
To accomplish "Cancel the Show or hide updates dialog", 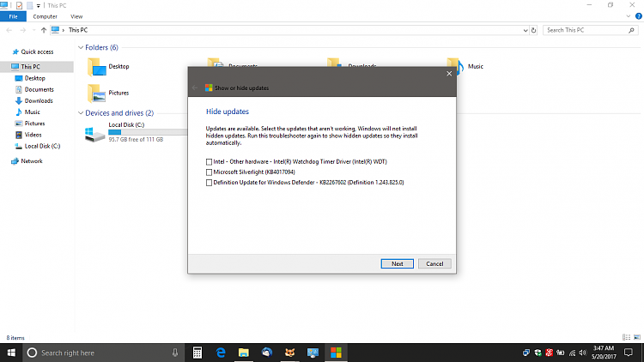I will [434, 264].
